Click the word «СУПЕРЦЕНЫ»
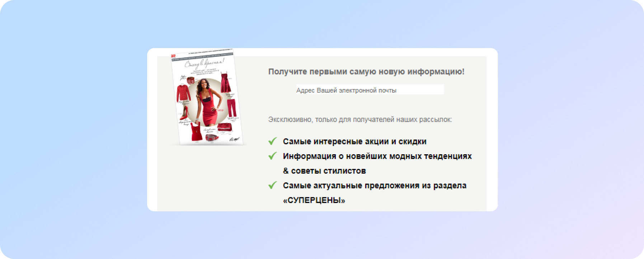 [314, 200]
